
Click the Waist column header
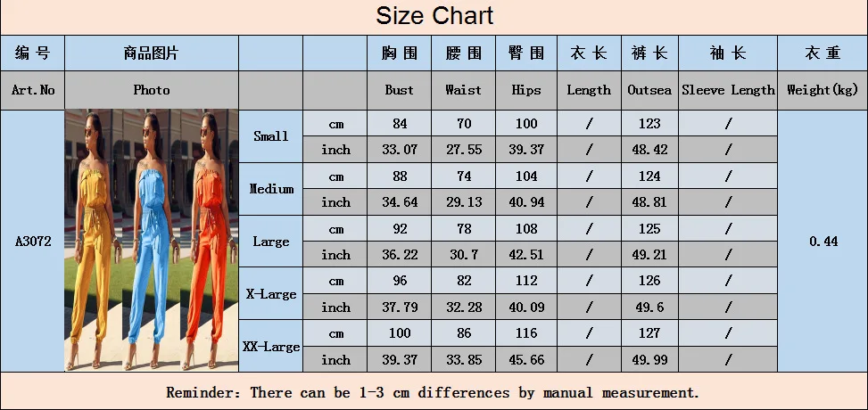(463, 90)
